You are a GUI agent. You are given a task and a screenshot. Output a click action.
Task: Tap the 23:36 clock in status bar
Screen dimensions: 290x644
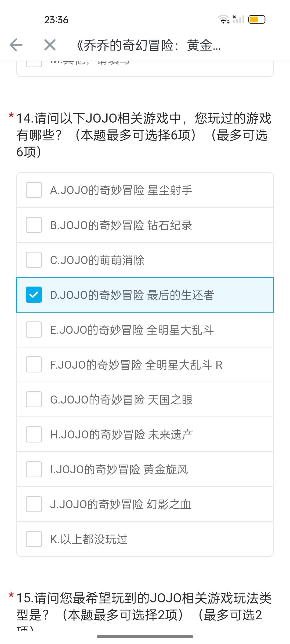coord(56,20)
